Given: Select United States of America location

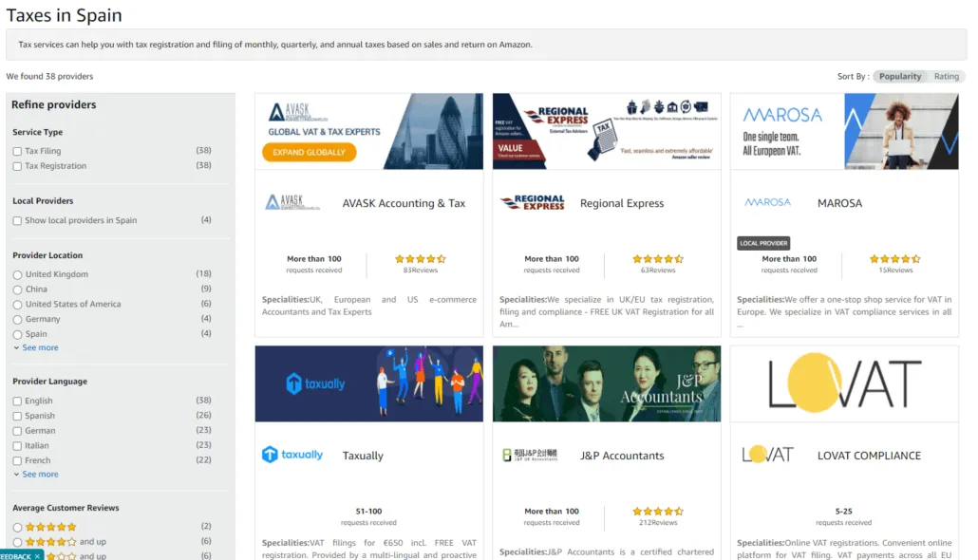Looking at the screenshot, I should [x=17, y=305].
